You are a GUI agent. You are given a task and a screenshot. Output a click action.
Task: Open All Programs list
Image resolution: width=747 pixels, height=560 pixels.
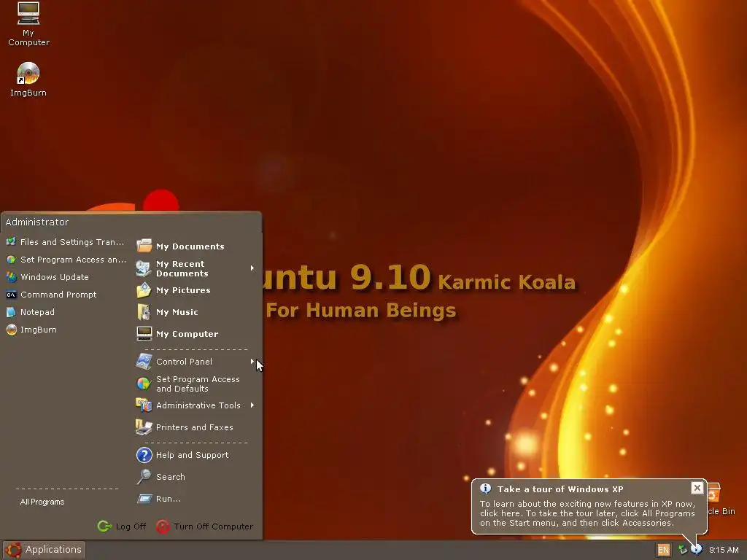coord(42,502)
